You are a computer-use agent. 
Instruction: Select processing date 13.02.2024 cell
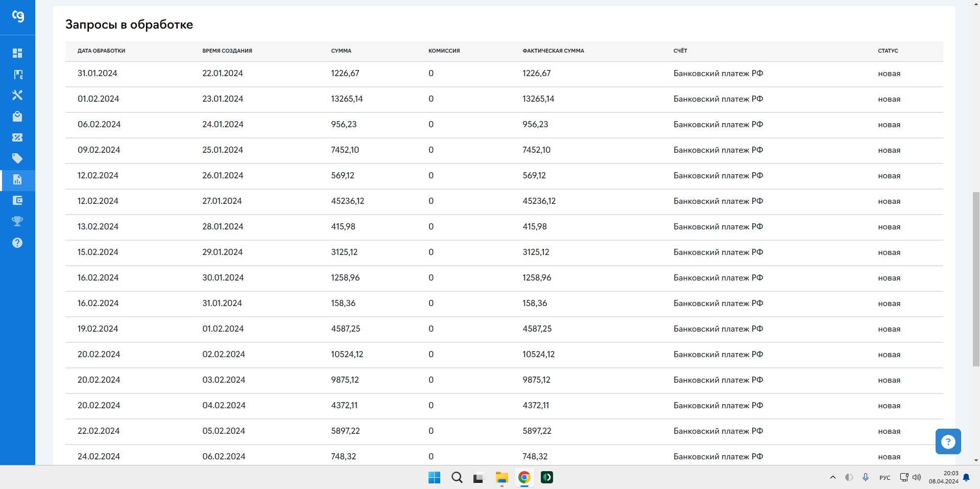coord(98,226)
